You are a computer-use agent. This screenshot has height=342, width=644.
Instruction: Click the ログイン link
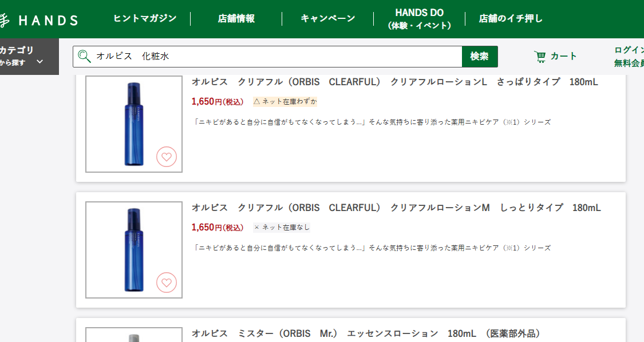tap(629, 50)
